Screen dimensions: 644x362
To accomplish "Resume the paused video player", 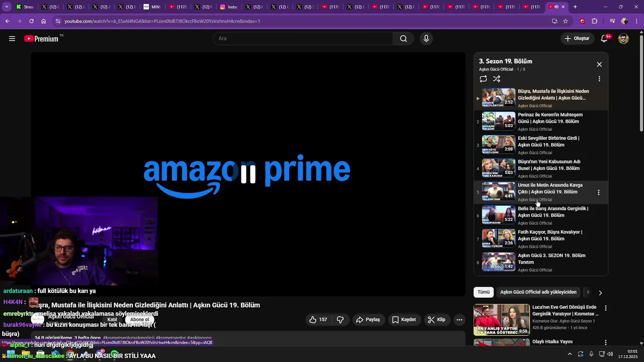I will pos(248,174).
